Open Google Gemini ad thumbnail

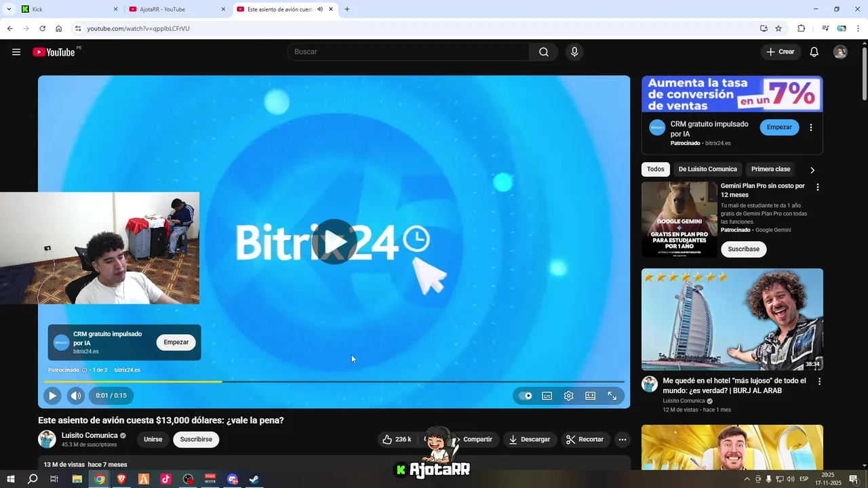coord(679,219)
